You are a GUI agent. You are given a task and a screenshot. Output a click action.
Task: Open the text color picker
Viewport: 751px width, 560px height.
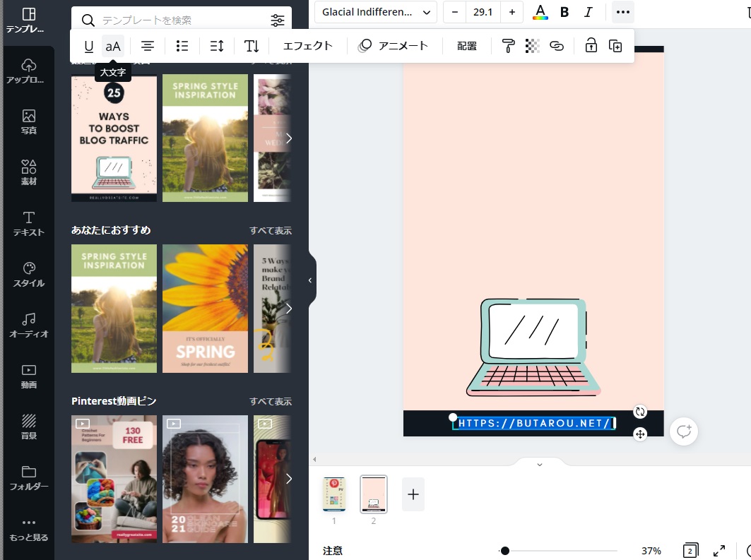(540, 12)
